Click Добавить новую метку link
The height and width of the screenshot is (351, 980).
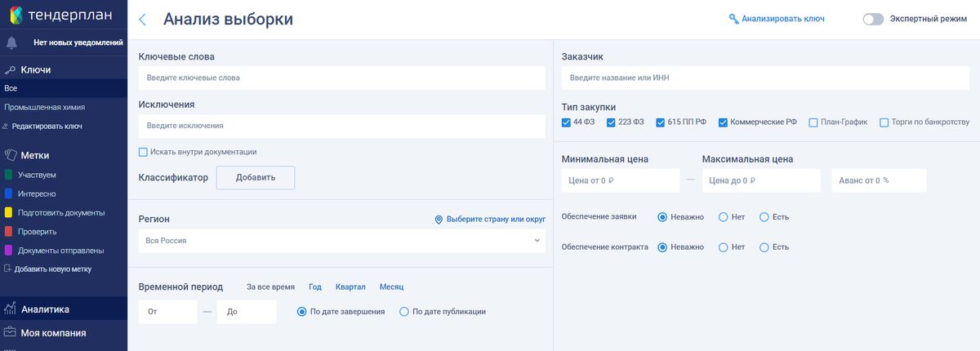tap(53, 269)
